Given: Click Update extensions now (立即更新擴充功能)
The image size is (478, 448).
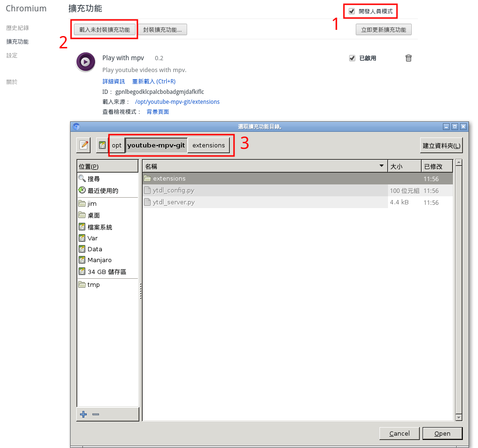Looking at the screenshot, I should point(384,29).
